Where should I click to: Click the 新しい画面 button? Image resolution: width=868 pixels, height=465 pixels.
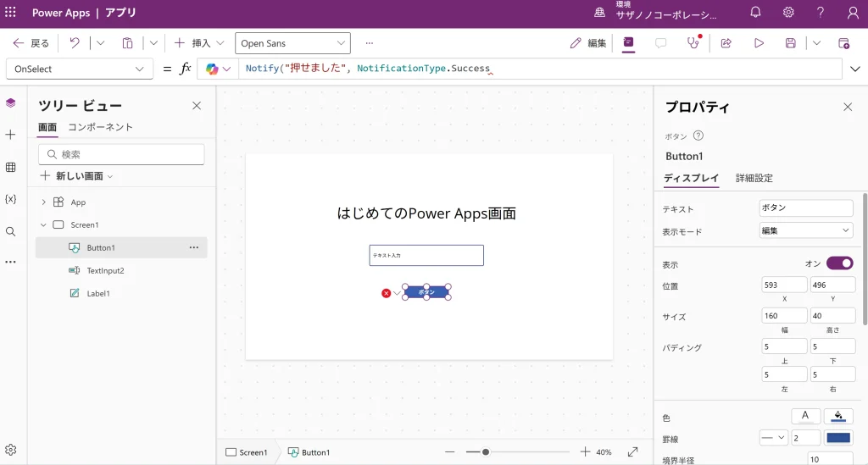[x=77, y=176]
